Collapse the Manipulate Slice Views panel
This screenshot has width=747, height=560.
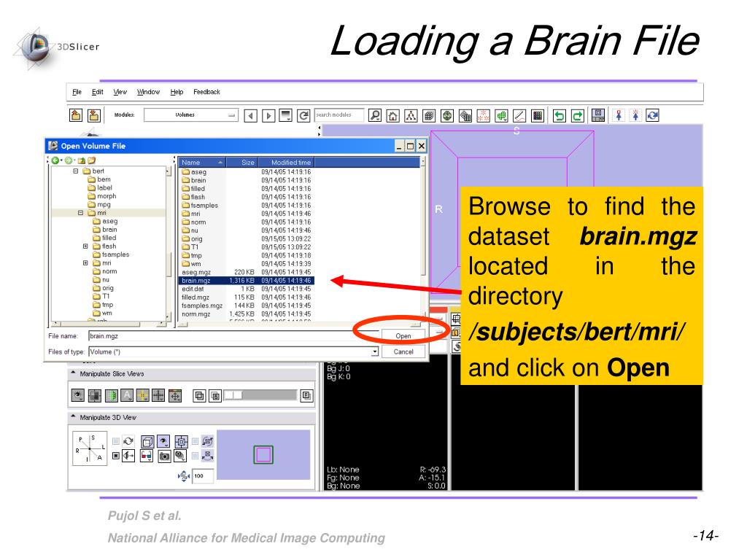[x=74, y=373]
